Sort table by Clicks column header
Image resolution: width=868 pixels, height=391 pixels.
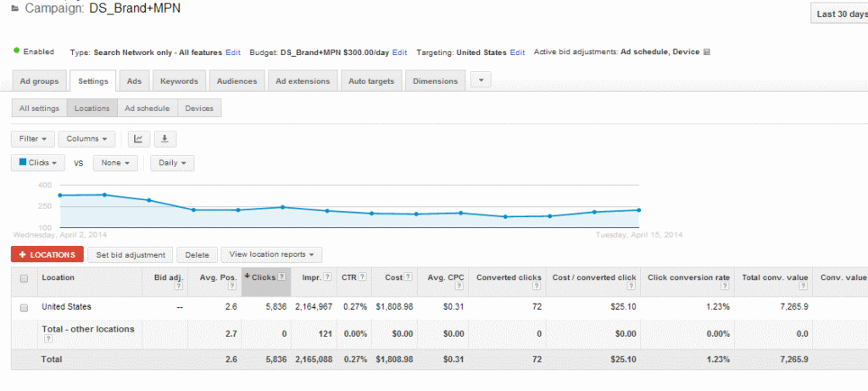pos(263,276)
